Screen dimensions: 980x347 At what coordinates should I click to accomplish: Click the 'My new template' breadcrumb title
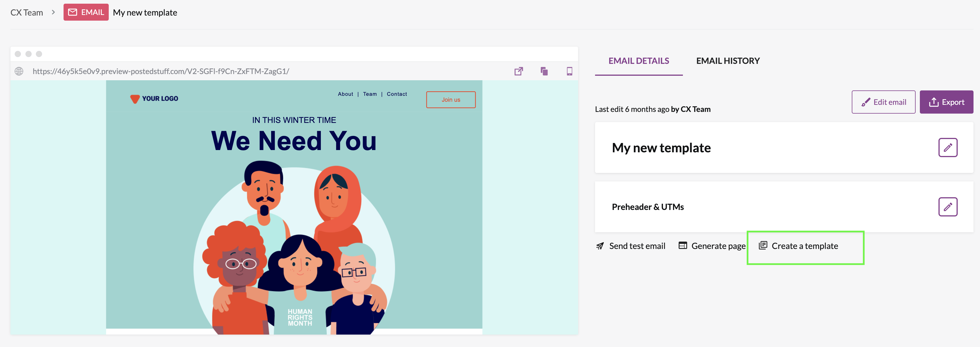145,12
